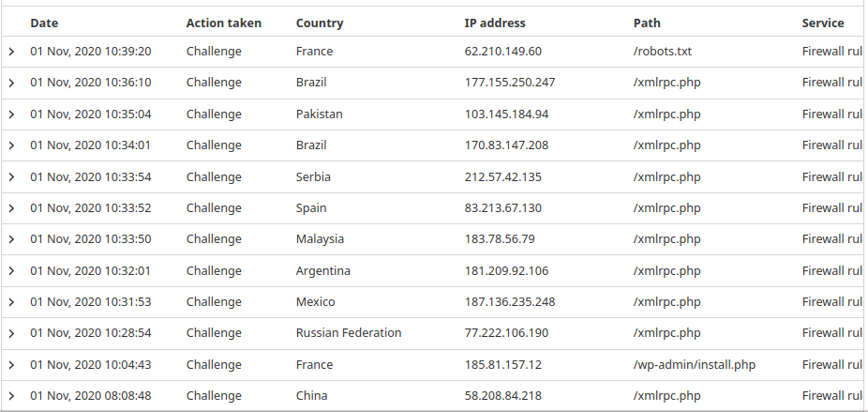Expand the Spain event row
This screenshot has width=868, height=412.
pos(11,208)
